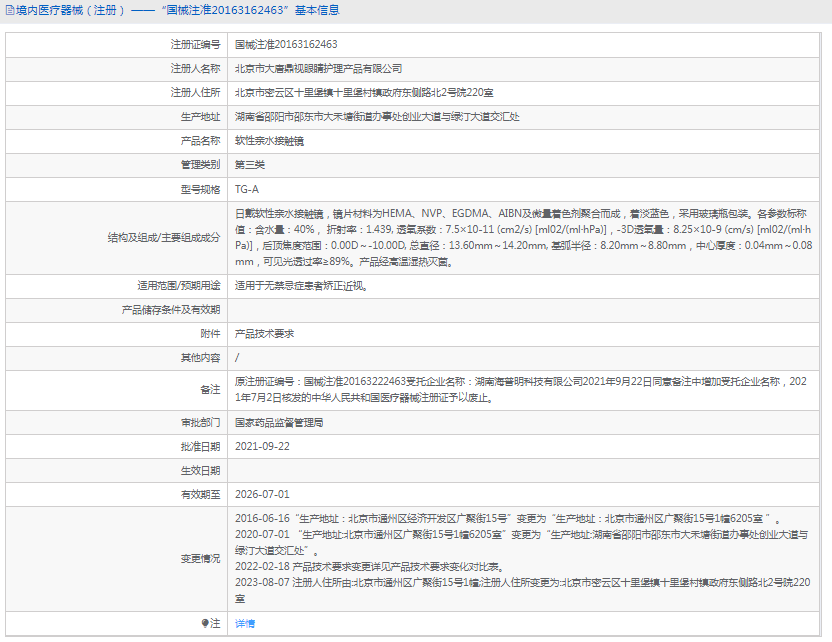
Task: Click the 批准日期 label
Action: pos(200,447)
